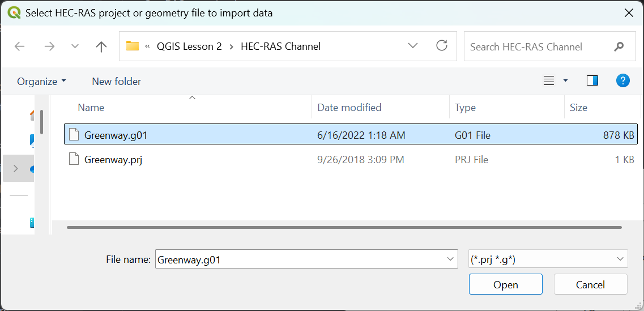Open the blue Help icon
The width and height of the screenshot is (644, 311).
click(x=622, y=81)
